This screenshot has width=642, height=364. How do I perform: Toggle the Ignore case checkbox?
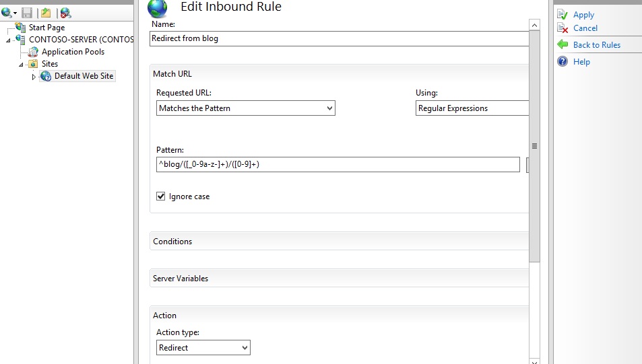(x=160, y=196)
